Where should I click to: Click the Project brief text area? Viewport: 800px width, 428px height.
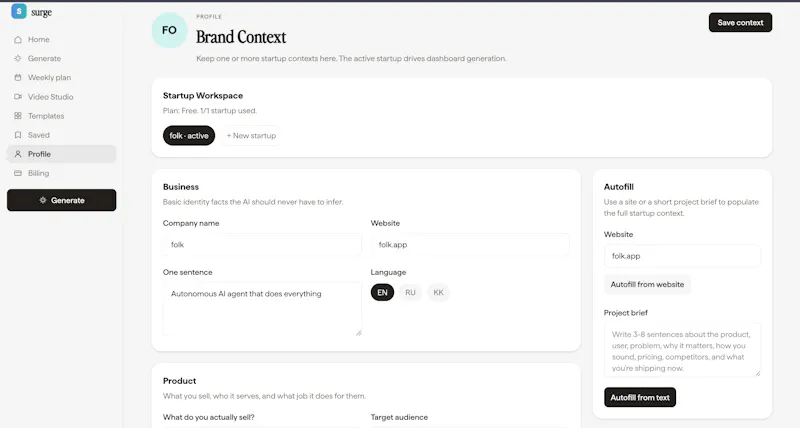682,350
